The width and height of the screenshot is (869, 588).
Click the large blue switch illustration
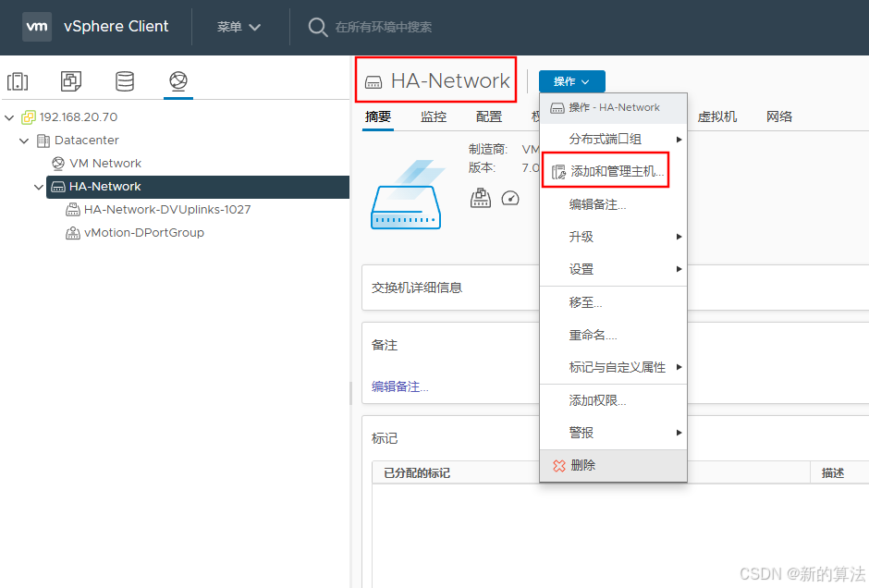pyautogui.click(x=408, y=194)
